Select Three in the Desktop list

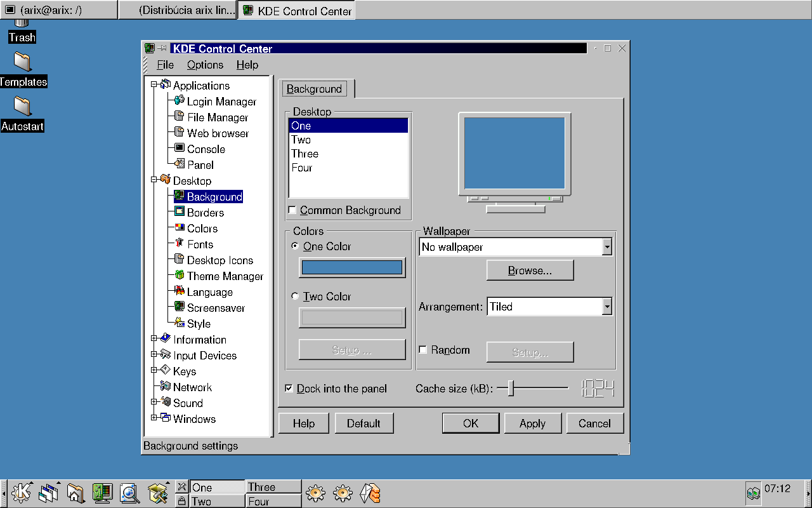(x=348, y=154)
